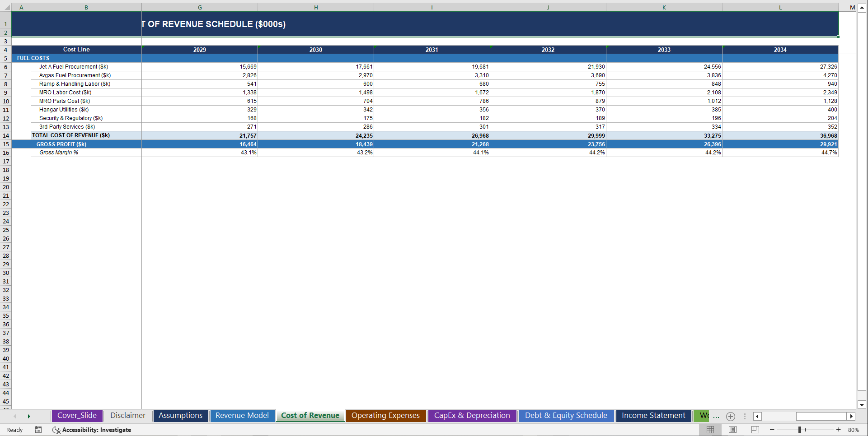
Task: Switch to Page Layout view in status bar
Action: click(x=732, y=430)
